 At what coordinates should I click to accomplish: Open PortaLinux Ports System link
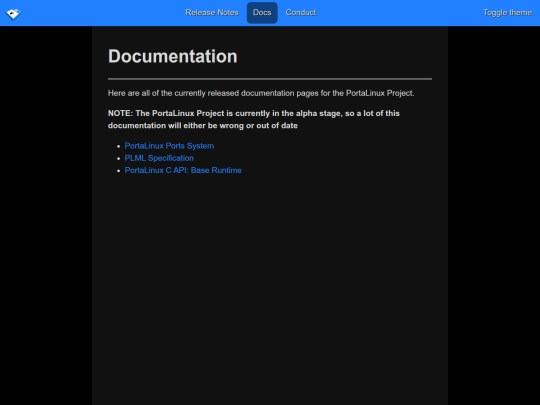[169, 146]
